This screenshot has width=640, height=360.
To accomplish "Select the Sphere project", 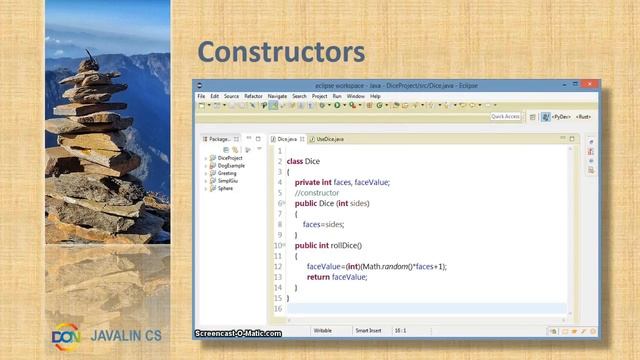I will point(221,189).
